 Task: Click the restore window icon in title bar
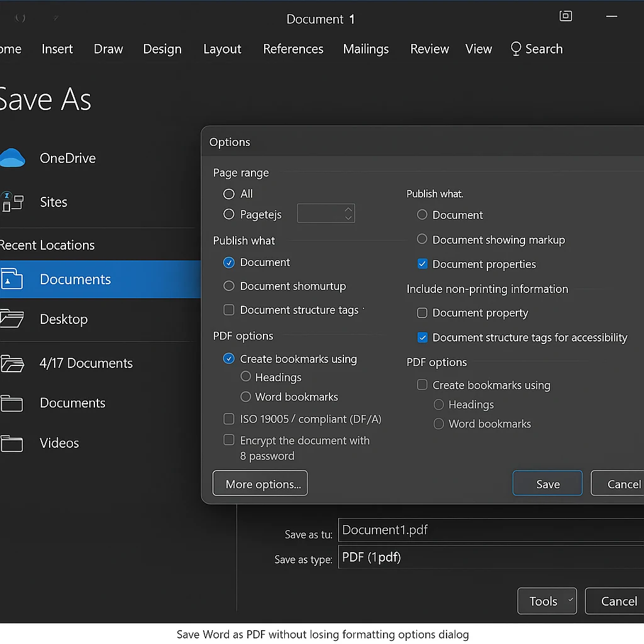pos(565,16)
